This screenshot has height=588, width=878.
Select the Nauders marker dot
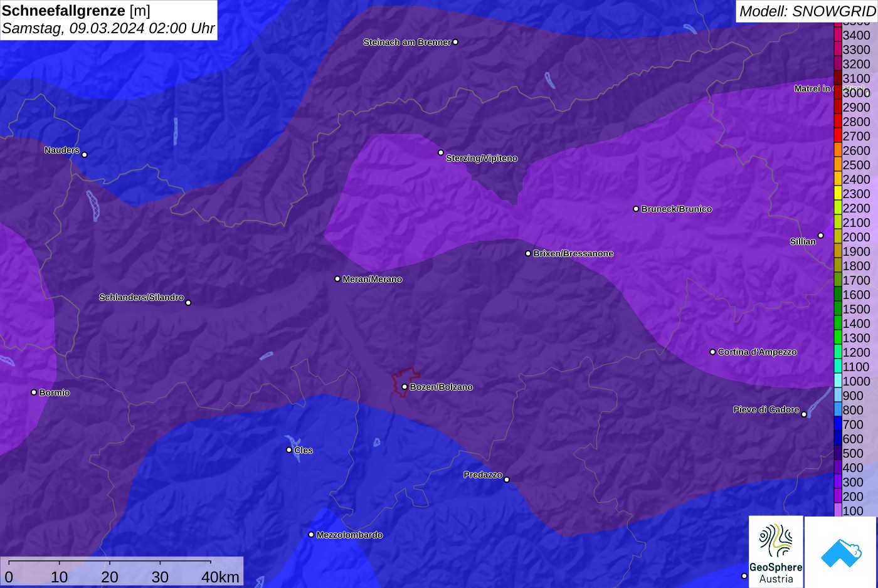[x=85, y=154]
